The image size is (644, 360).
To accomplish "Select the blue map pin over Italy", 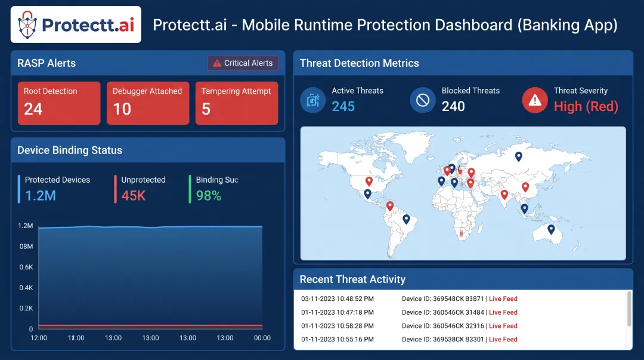I will coord(454,182).
